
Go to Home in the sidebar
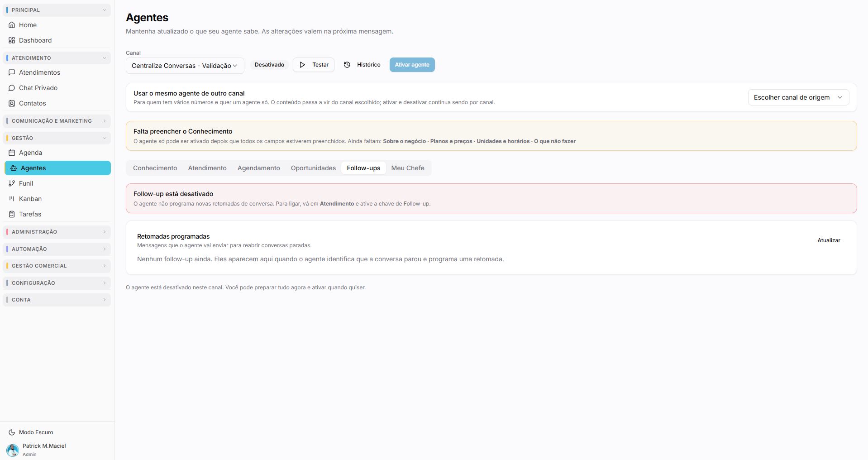(57, 25)
